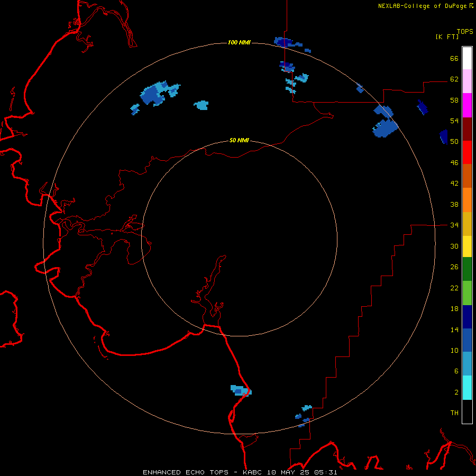476x476 pixels.
Task: Click the KABC radar station identifier
Action: (253, 472)
